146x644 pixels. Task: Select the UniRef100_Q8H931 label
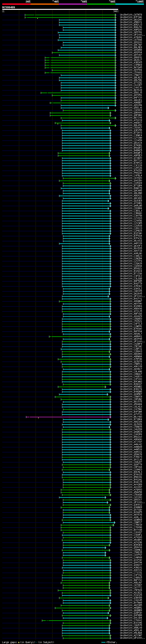click(x=131, y=58)
